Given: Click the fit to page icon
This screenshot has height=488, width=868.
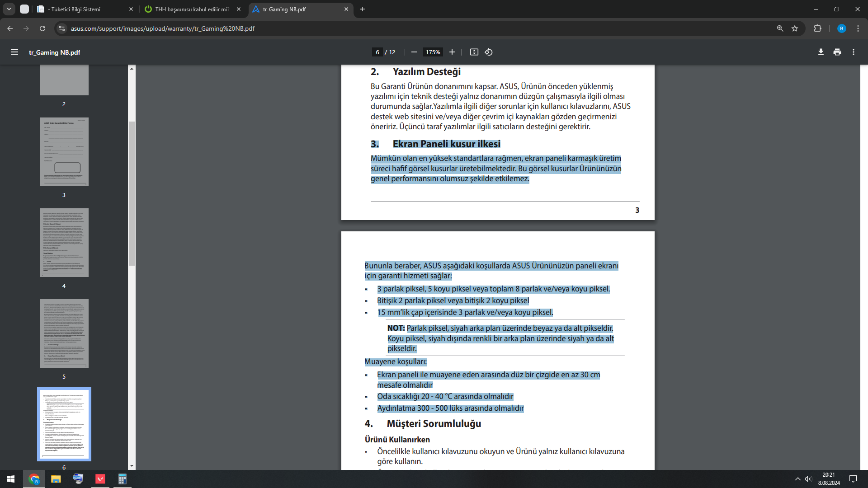Looking at the screenshot, I should coord(474,52).
